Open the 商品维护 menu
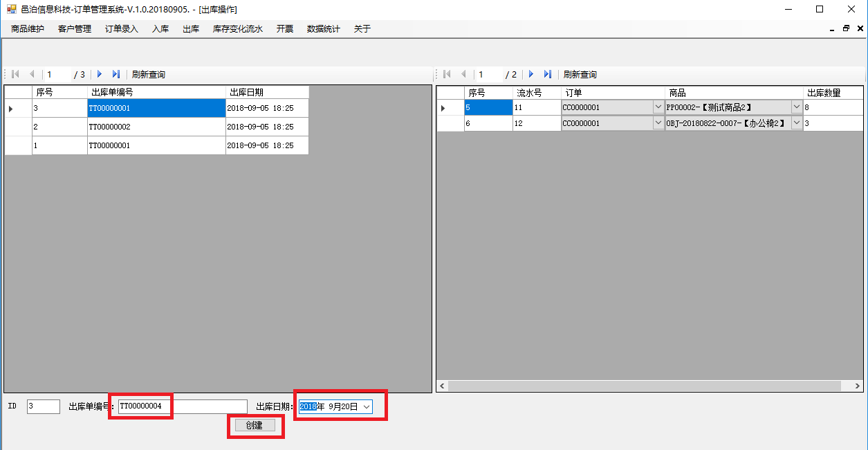868x450 pixels. coord(28,28)
